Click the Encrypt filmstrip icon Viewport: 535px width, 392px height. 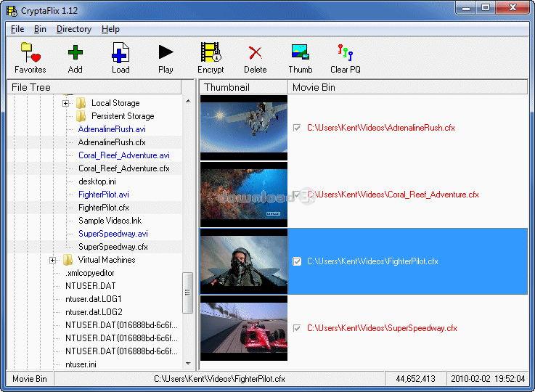click(211, 52)
